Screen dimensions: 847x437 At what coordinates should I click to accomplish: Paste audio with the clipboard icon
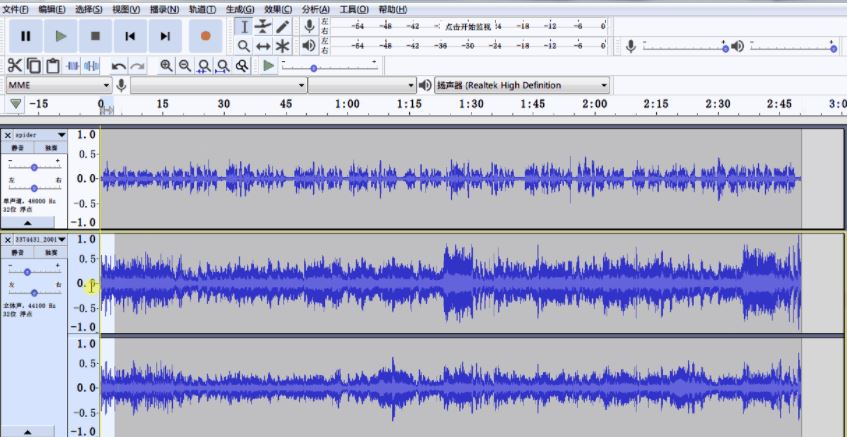pyautogui.click(x=52, y=66)
